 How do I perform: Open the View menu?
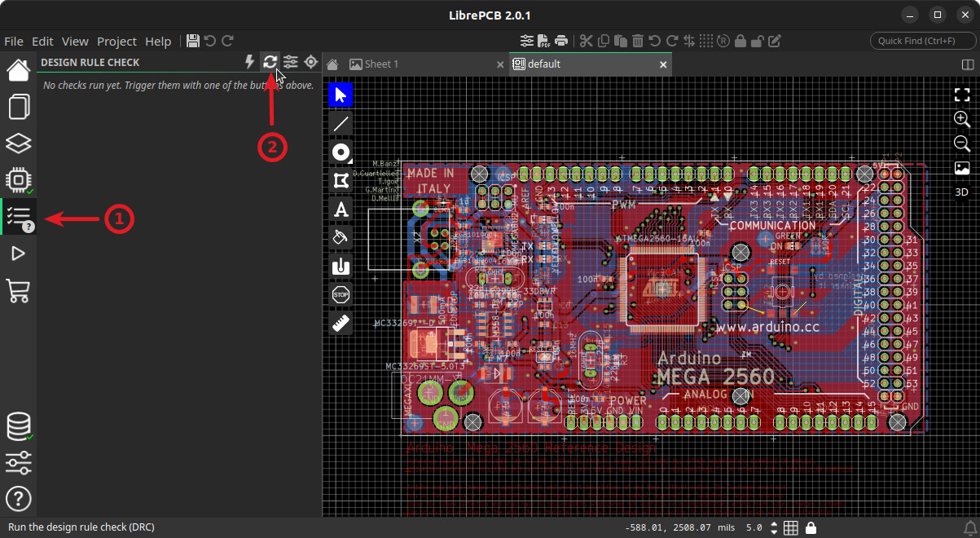75,41
